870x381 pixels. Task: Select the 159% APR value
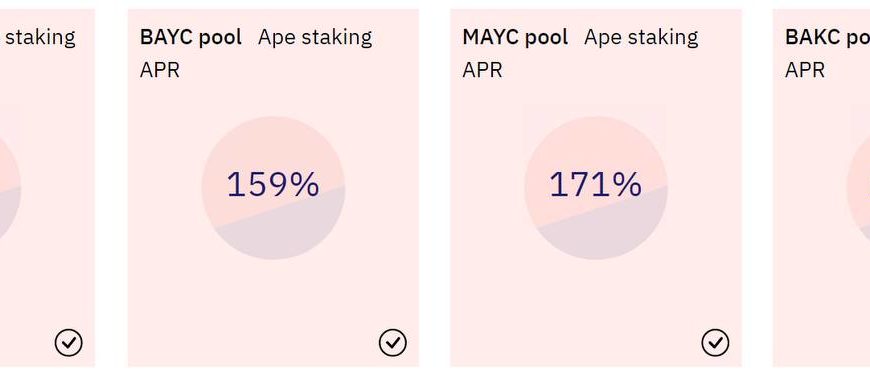click(273, 185)
